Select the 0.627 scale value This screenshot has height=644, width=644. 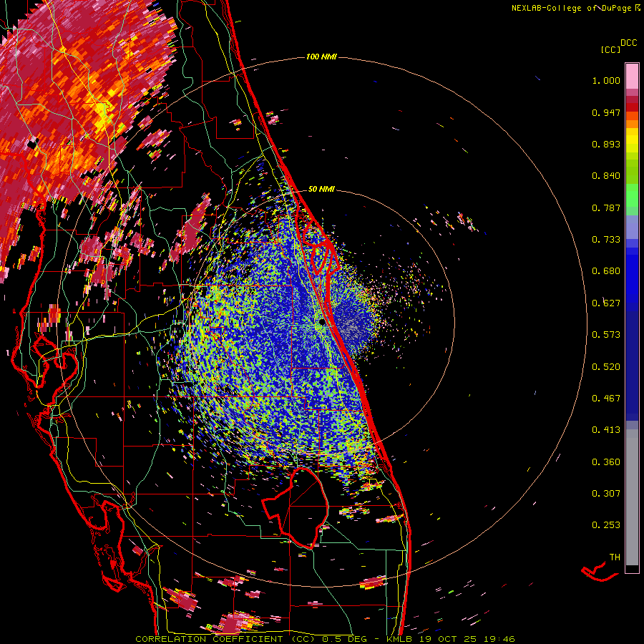point(606,303)
